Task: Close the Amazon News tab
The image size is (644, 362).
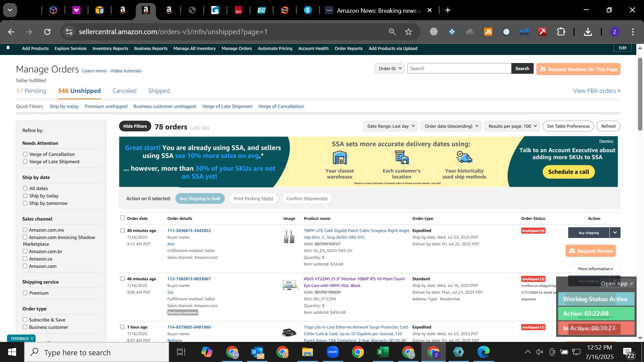Action: pos(429,10)
